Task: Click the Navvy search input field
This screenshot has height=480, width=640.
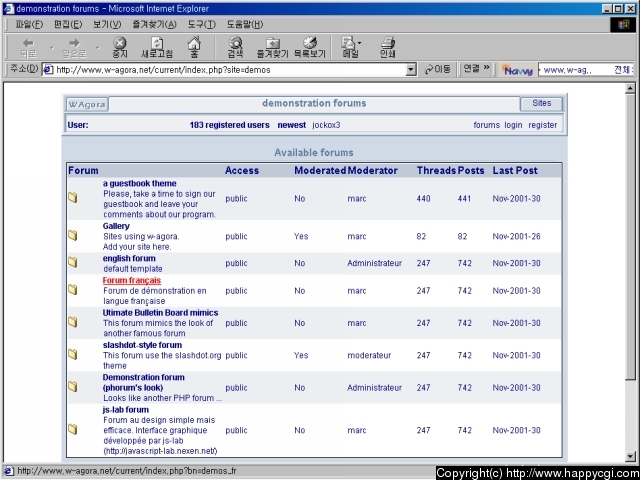Action: [x=586, y=70]
